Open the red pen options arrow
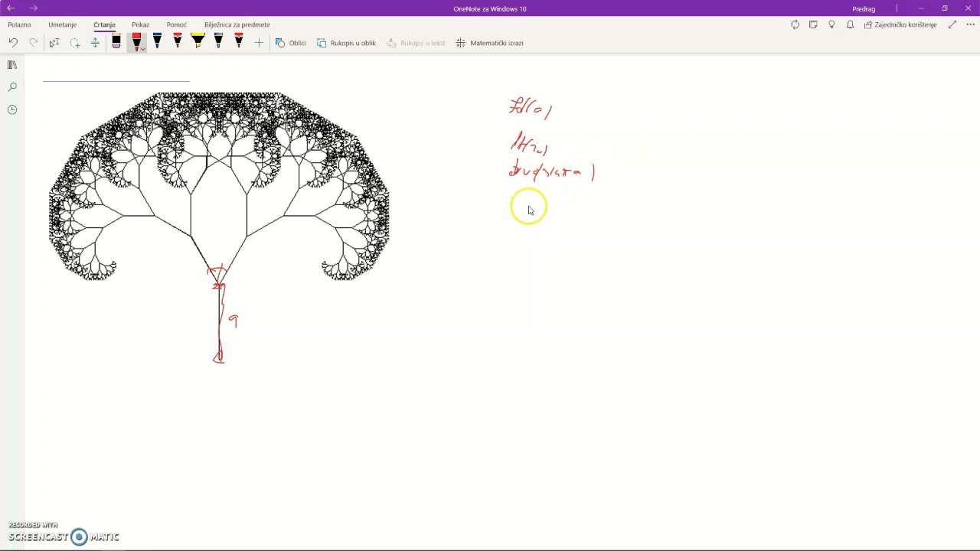 142,49
